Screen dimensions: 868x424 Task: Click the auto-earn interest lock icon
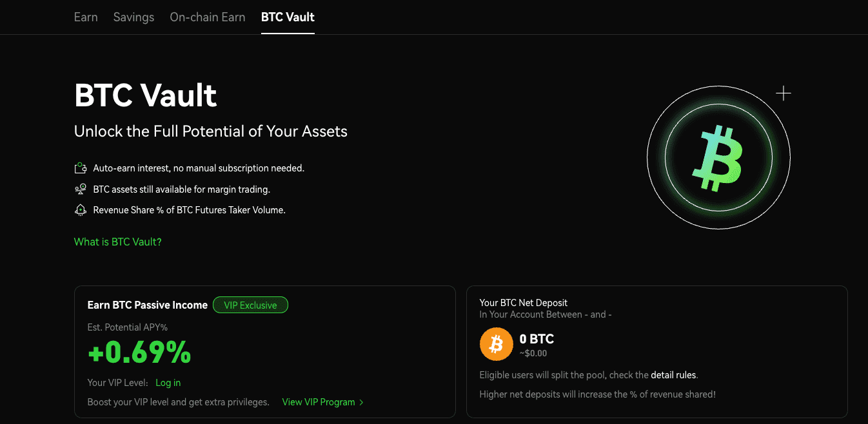(80, 168)
